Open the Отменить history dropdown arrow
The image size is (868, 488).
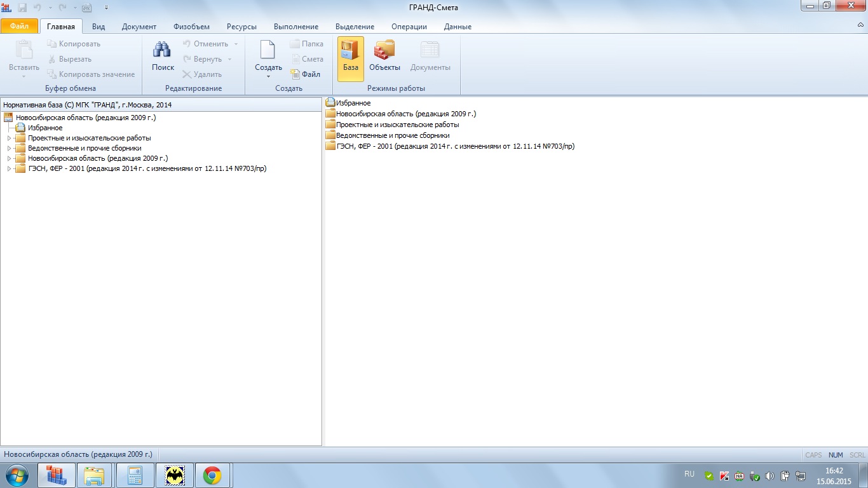click(x=236, y=44)
